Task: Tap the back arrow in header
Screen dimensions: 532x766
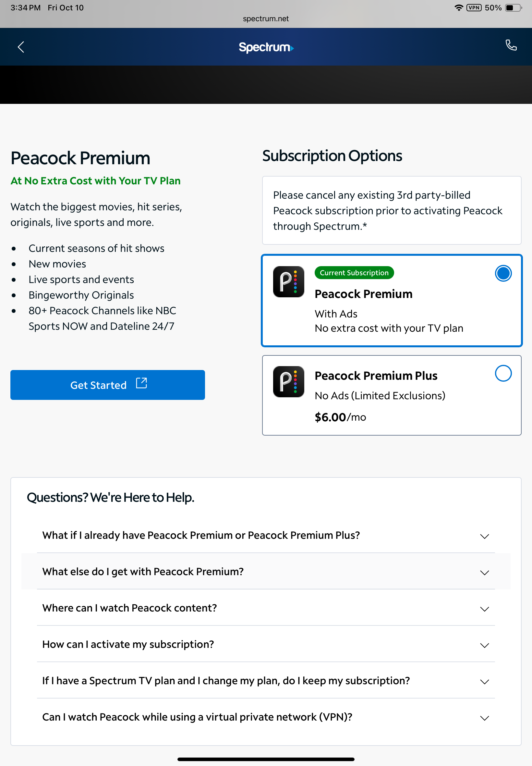Action: point(21,47)
